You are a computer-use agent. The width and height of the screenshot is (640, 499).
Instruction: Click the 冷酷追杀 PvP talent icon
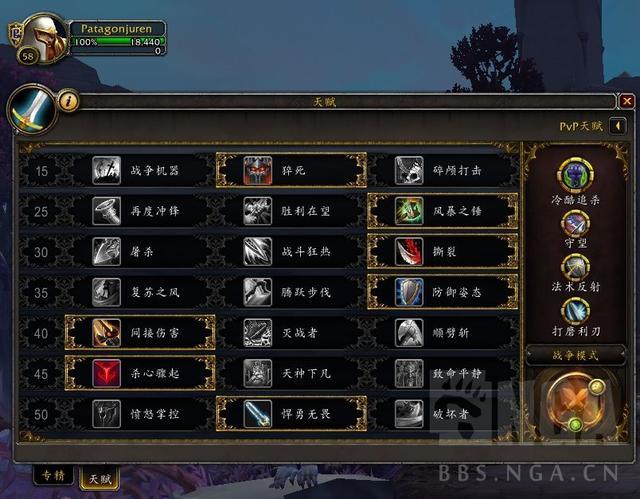(x=576, y=176)
